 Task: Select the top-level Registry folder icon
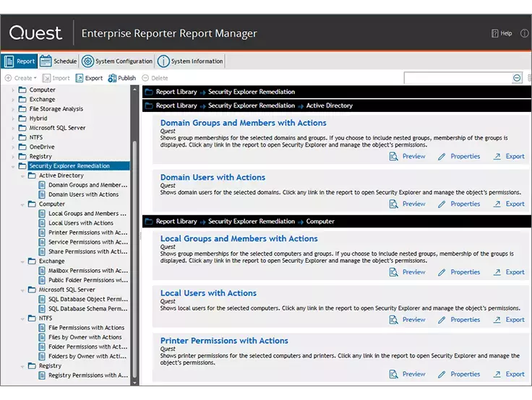(22, 156)
